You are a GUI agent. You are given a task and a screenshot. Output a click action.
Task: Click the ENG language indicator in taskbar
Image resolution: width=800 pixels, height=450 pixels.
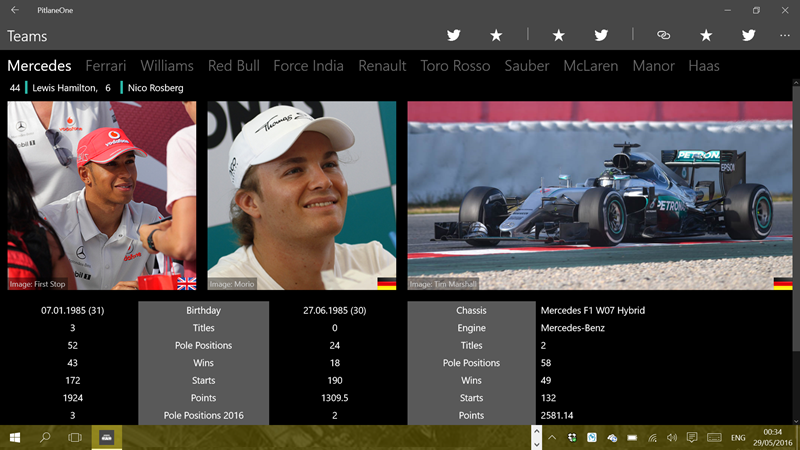pos(738,438)
